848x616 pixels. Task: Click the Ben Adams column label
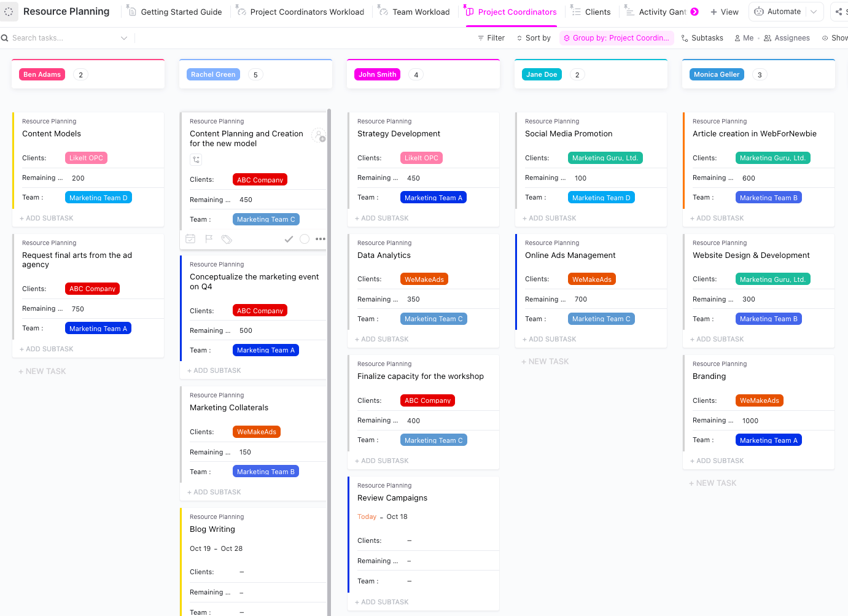42,74
